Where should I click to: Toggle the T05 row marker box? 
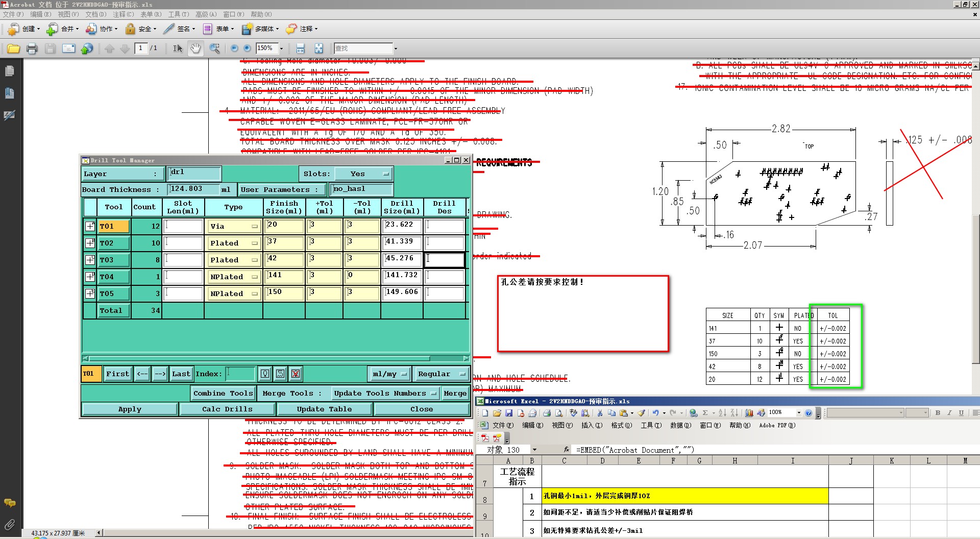pos(90,293)
